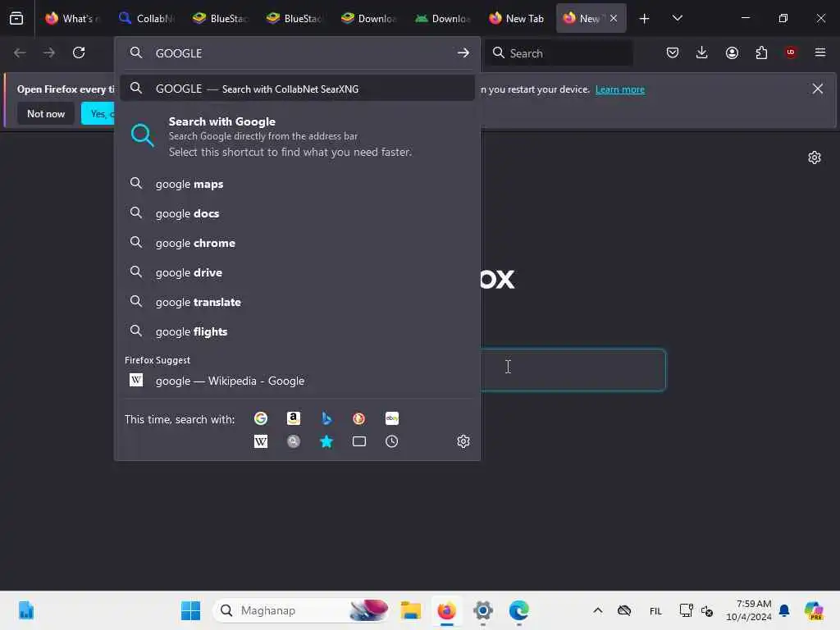Search this time with Amazon icon
Viewport: 840px width, 630px height.
(x=294, y=418)
